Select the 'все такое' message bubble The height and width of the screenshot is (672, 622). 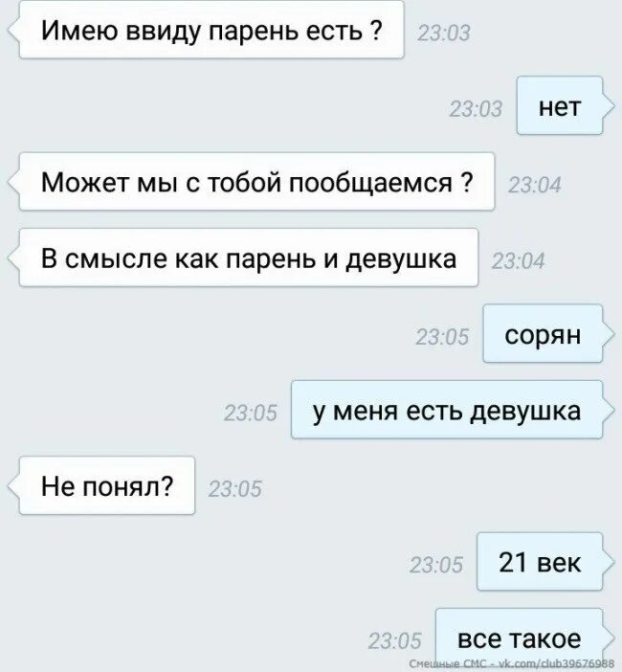click(x=520, y=638)
